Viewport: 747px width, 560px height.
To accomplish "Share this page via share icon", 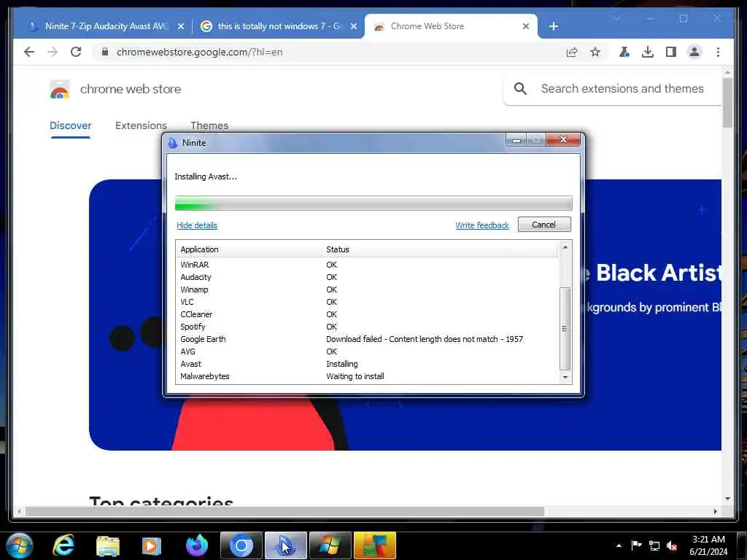I will click(572, 52).
